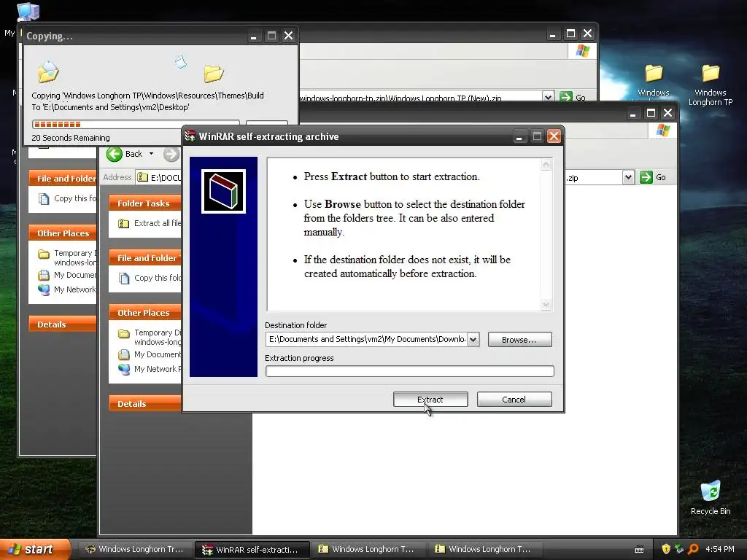Viewport: 747px width, 560px height.
Task: Click the orange magnifier tray icon
Action: pyautogui.click(x=693, y=549)
